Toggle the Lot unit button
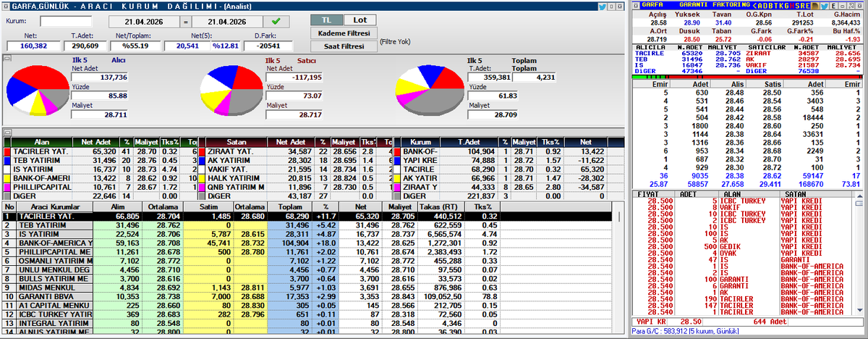Screen dimensions: 868x339 pos(359,20)
